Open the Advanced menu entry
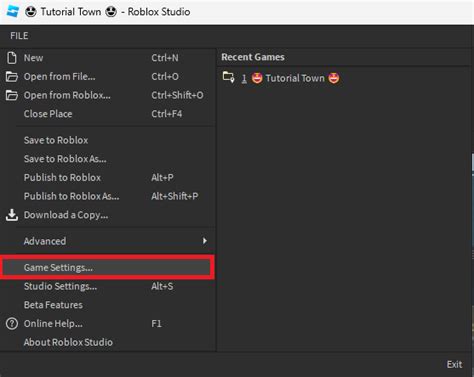Viewport: 474px width, 377px height. (x=108, y=241)
